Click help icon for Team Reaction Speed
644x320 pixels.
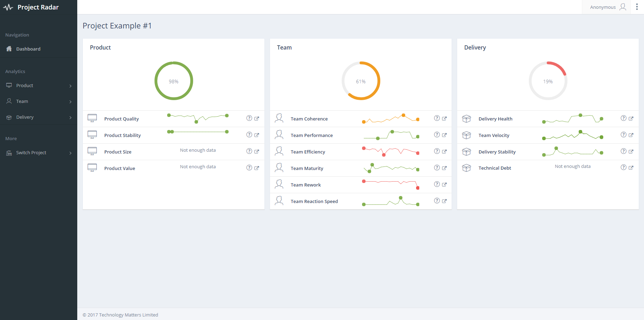click(437, 201)
